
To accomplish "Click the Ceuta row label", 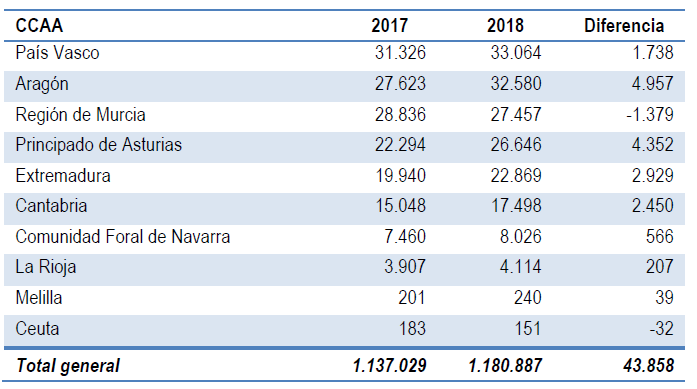I will point(37,329).
